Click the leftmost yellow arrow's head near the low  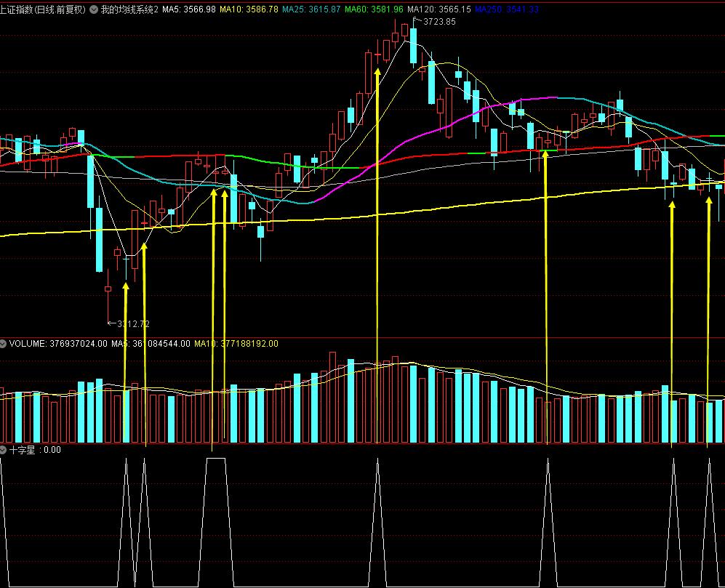click(x=125, y=287)
